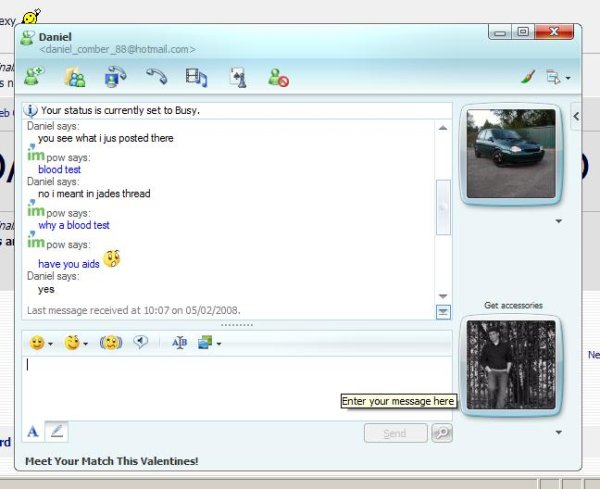Open the Activities film and music icon
600x489 pixels.
click(x=196, y=76)
